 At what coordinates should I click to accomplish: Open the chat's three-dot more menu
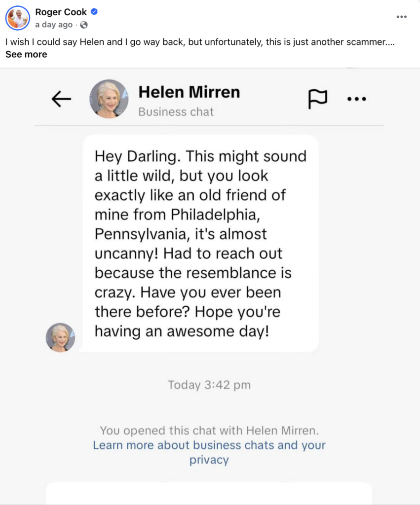(357, 99)
